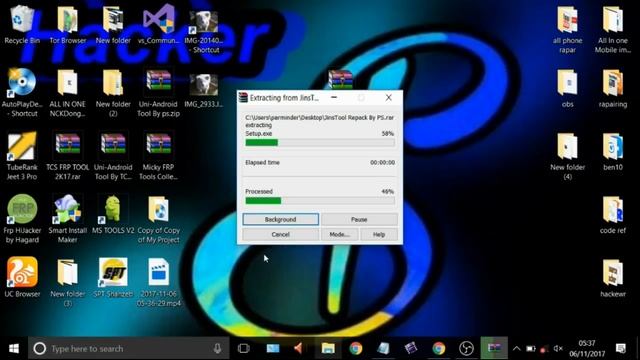
Task: Open the Recycle Bin desktop icon
Action: 22,24
